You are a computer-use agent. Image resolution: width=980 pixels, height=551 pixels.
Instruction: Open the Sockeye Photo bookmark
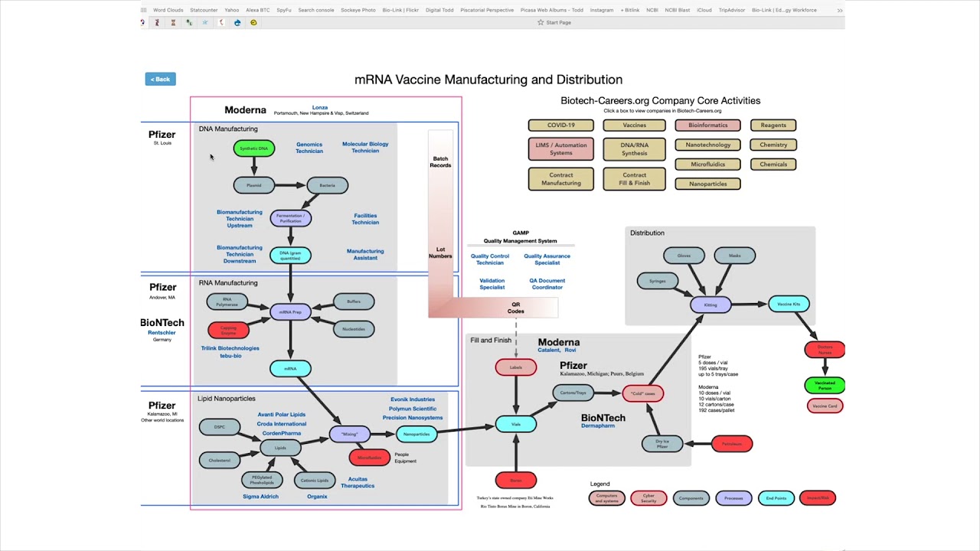(358, 10)
